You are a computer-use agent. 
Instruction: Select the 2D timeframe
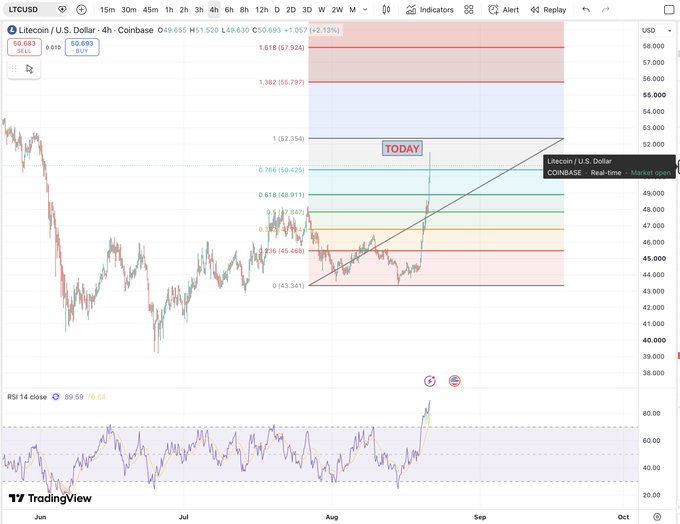[291, 10]
